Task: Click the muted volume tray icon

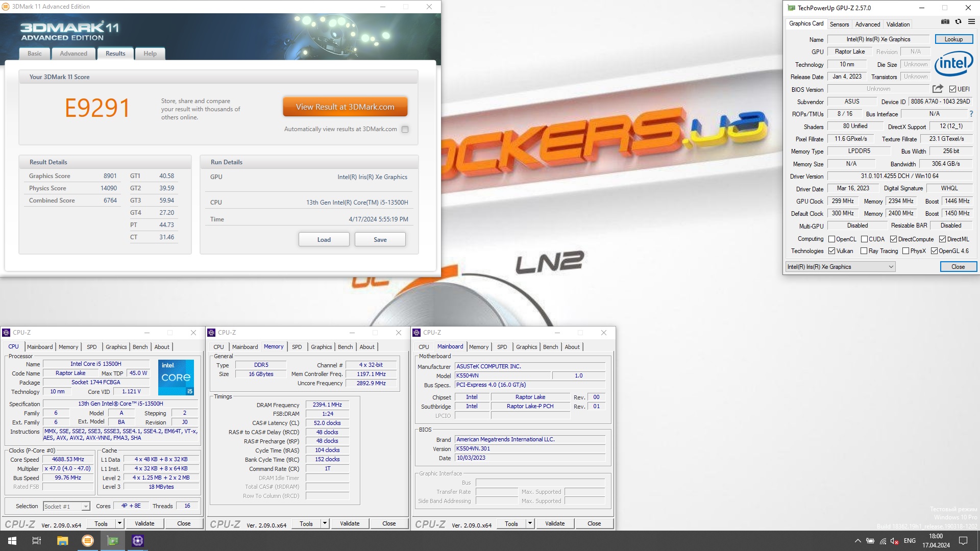Action: pos(895,541)
